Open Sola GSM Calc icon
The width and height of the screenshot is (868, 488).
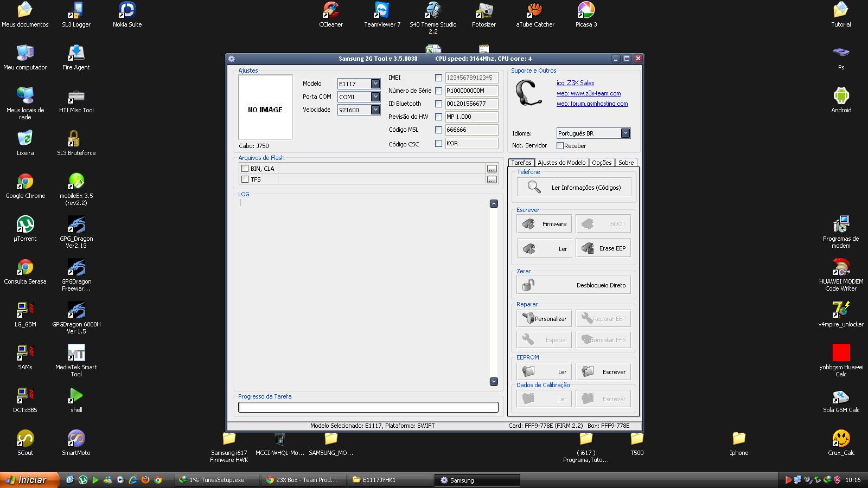pyautogui.click(x=841, y=400)
